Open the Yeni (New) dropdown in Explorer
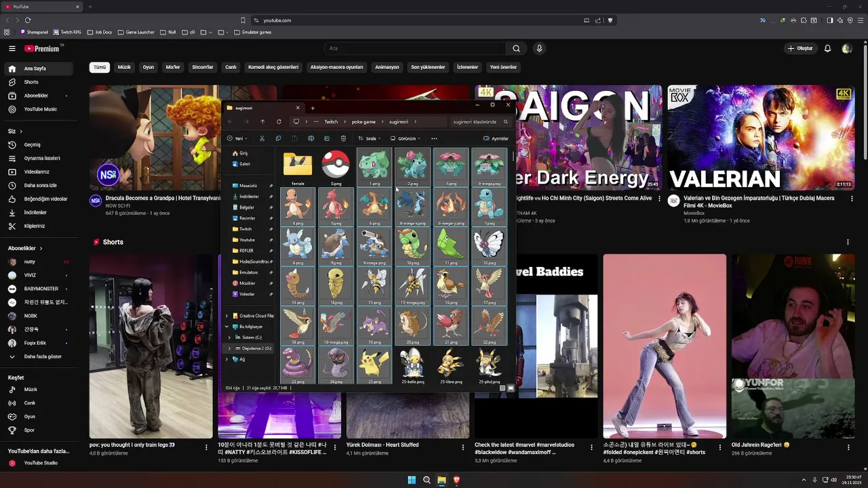Image resolution: width=868 pixels, height=488 pixels. (x=237, y=138)
